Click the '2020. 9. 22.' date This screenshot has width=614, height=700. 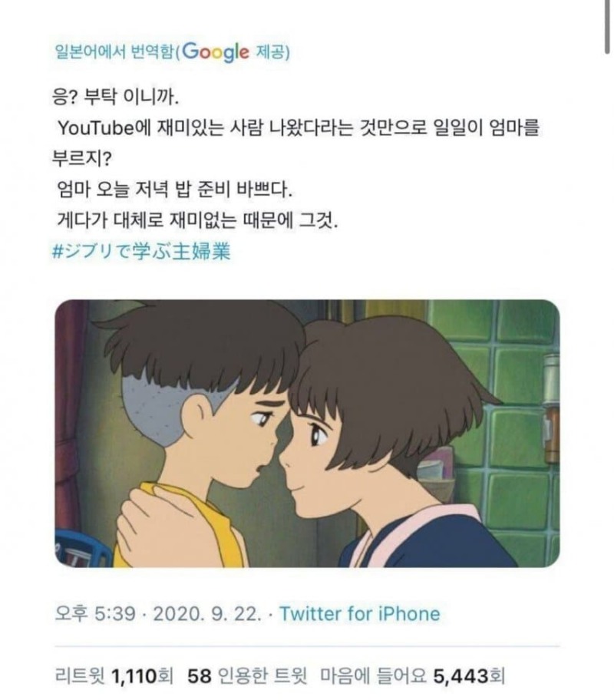[194, 613]
